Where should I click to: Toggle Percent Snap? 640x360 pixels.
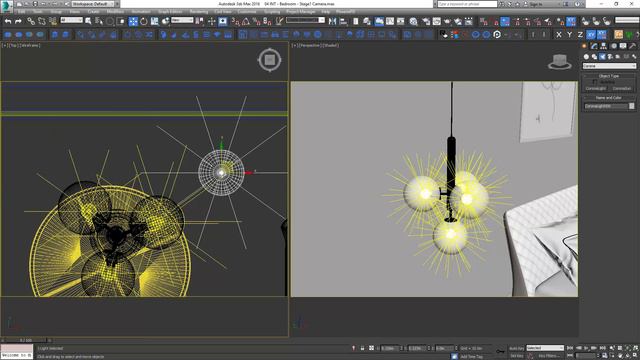(257, 21)
